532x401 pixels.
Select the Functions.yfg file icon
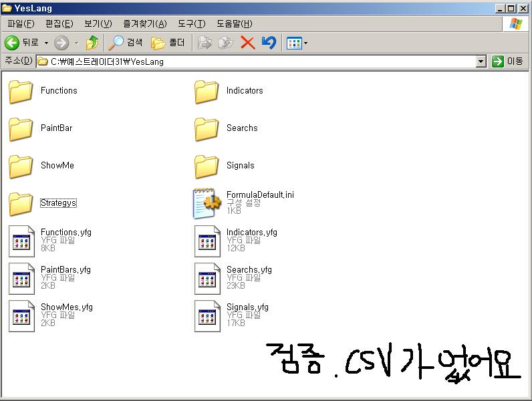(x=21, y=241)
